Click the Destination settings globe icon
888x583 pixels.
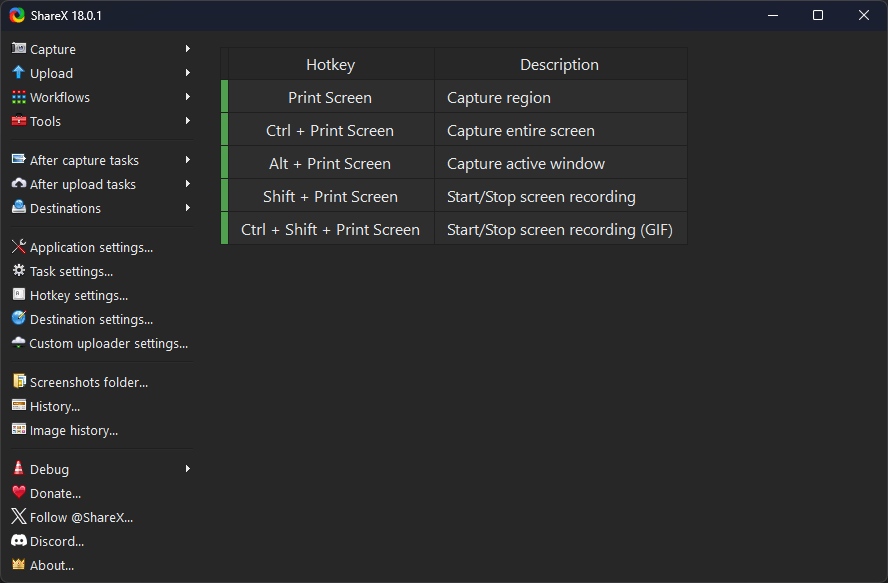pos(17,319)
